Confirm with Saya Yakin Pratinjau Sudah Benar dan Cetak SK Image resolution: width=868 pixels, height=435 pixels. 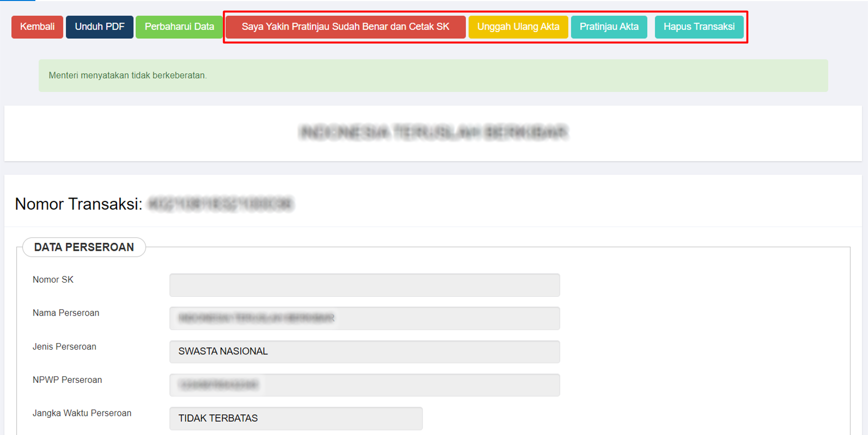tap(345, 27)
